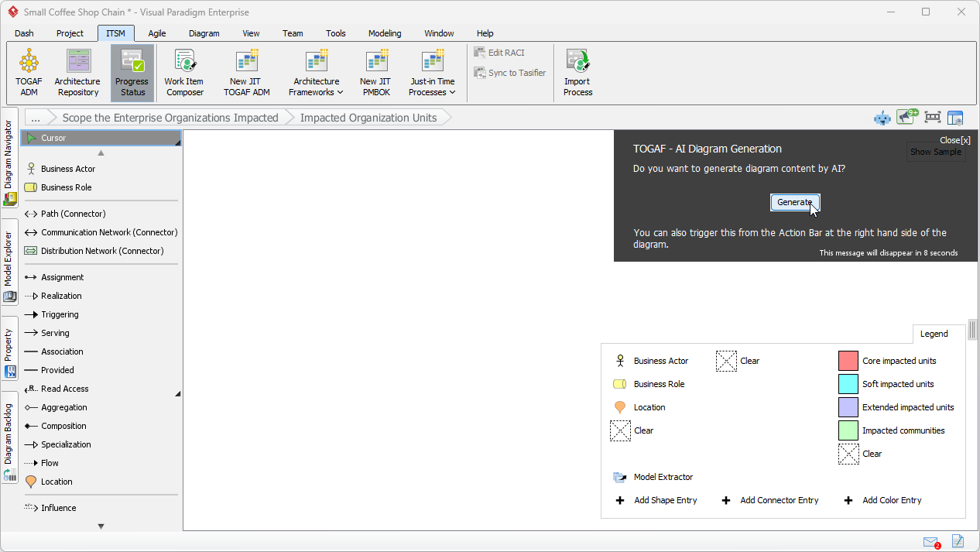Viewport: 980px width, 552px height.
Task: Click the New JIT PMBOK icon
Action: (375, 72)
